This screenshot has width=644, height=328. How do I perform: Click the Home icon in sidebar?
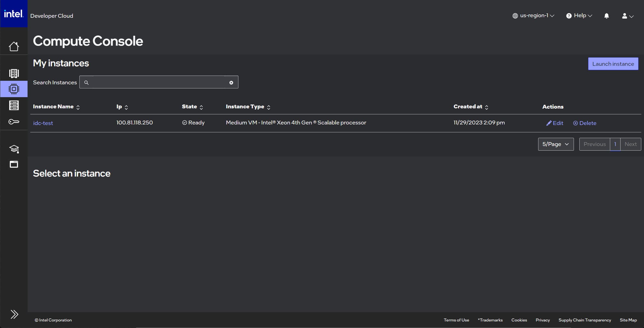coord(14,46)
